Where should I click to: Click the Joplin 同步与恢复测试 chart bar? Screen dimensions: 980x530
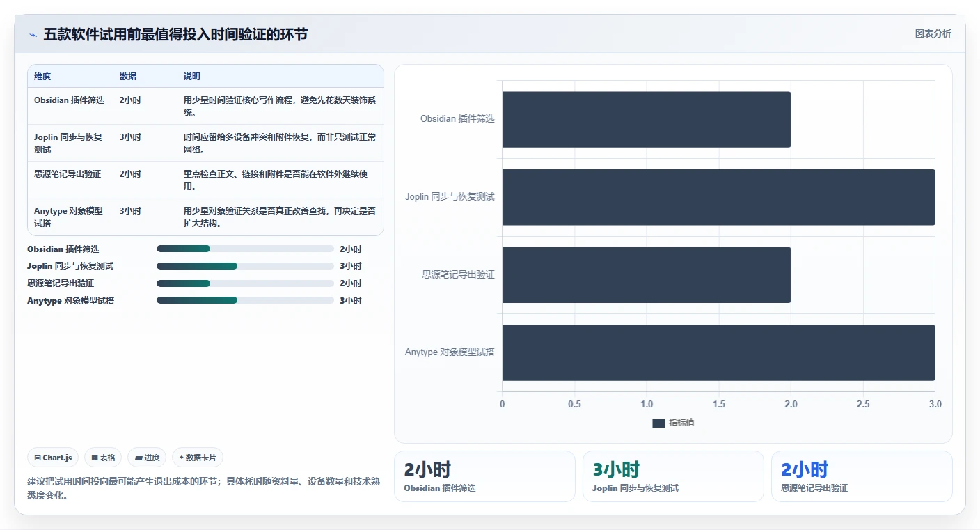(719, 197)
